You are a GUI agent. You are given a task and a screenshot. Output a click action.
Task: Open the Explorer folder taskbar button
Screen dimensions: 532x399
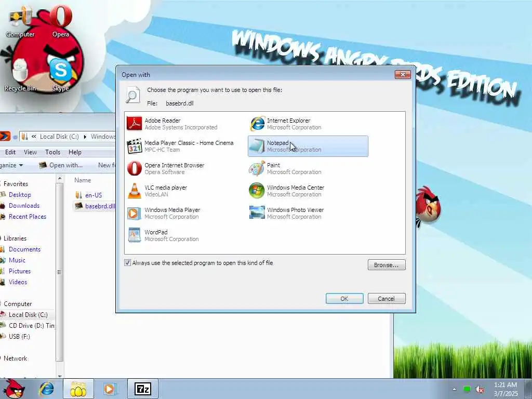(78, 389)
